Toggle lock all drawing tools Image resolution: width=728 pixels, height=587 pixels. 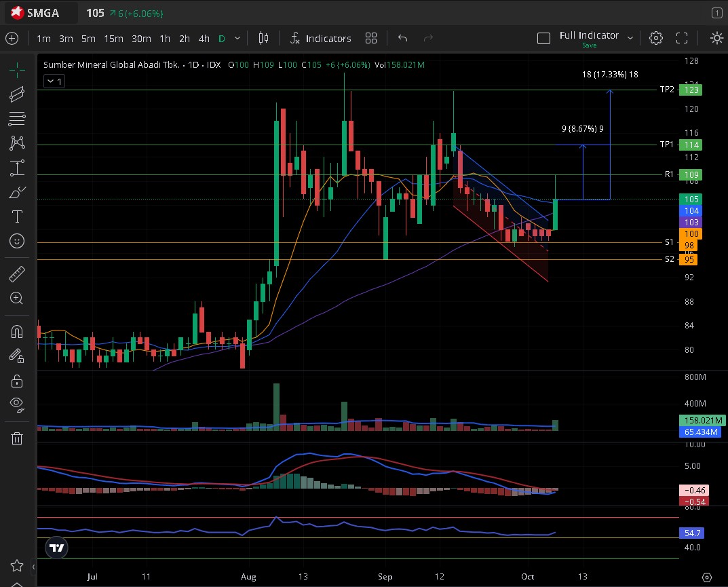(17, 381)
